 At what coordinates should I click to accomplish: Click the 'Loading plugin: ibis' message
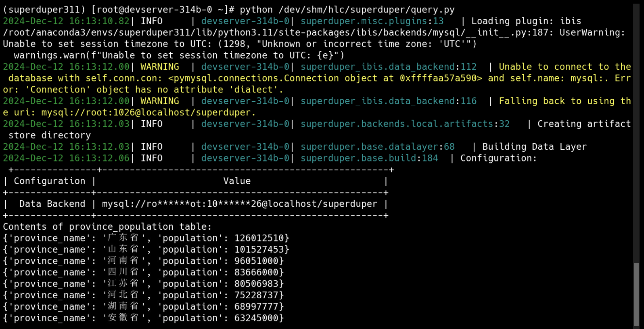[526, 21]
